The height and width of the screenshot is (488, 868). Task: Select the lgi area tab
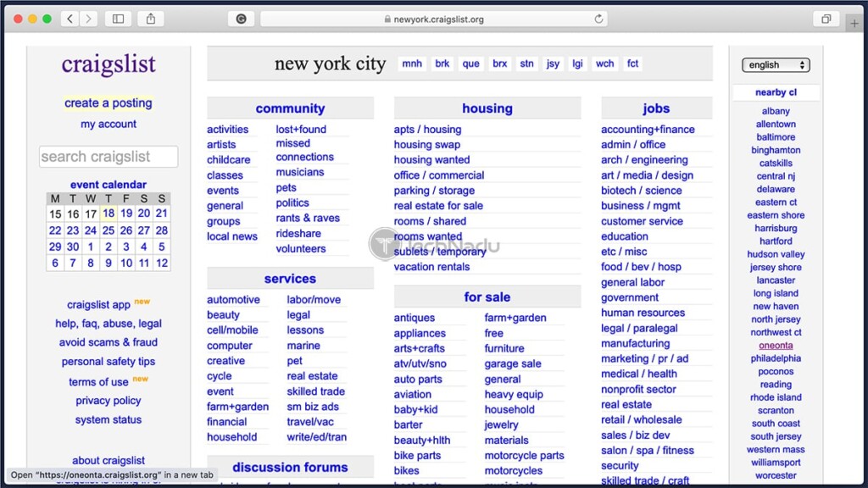click(577, 64)
